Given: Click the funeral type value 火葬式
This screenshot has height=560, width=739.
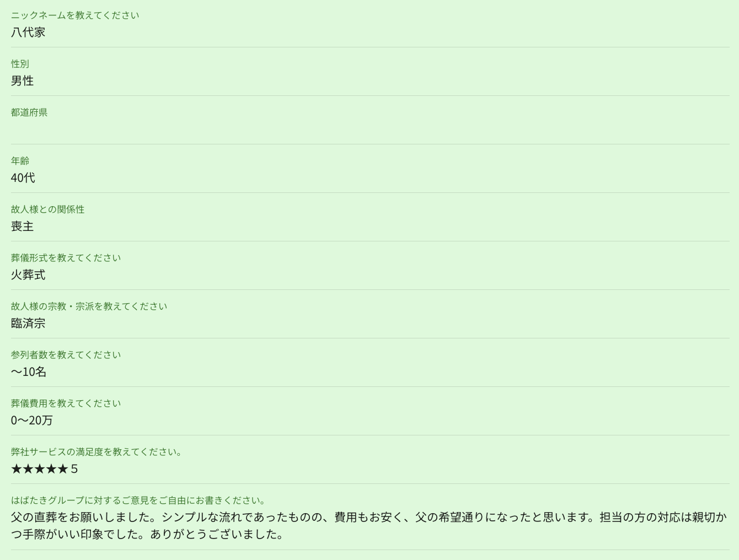Looking at the screenshot, I should tap(28, 275).
